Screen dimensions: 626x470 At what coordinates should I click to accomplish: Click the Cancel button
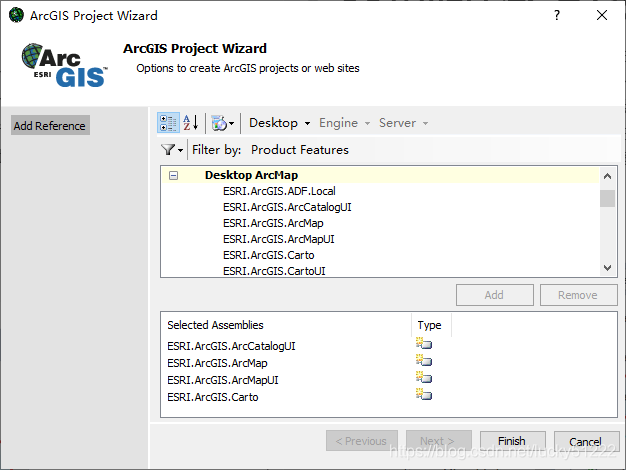(586, 442)
